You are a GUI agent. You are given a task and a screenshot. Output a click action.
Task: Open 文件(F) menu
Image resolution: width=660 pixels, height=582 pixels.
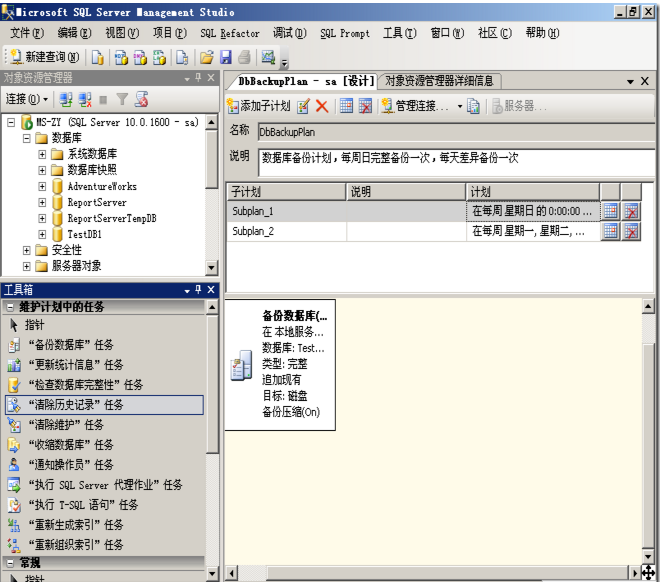coord(27,33)
